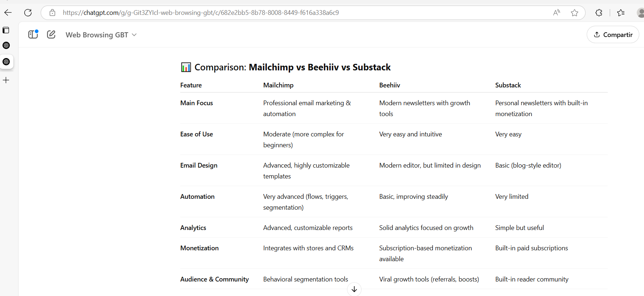
Task: Expand the Web Browsing GBT model dropdown
Action: (101, 35)
